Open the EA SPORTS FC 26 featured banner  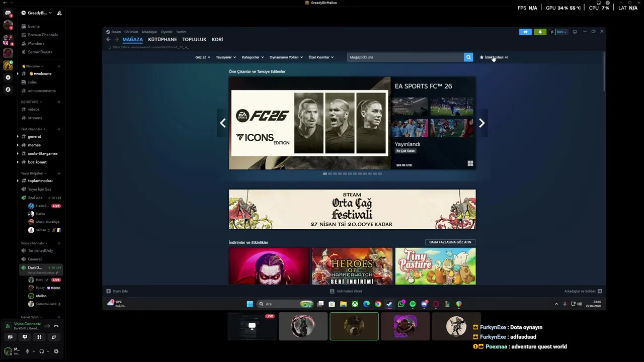(x=352, y=123)
